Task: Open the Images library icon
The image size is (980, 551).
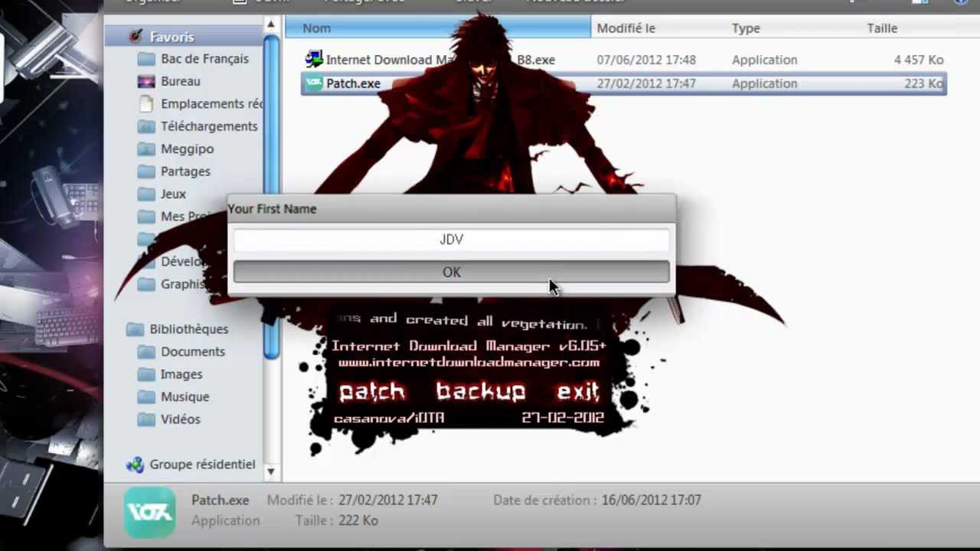Action: (x=146, y=374)
